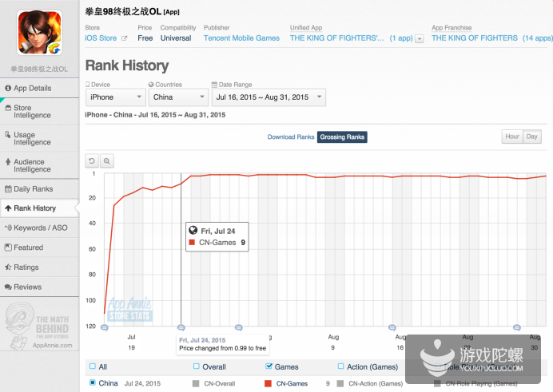Viewport: 553px width, 392px height.
Task: Click the magnifier zoom icon above chart
Action: (x=106, y=160)
